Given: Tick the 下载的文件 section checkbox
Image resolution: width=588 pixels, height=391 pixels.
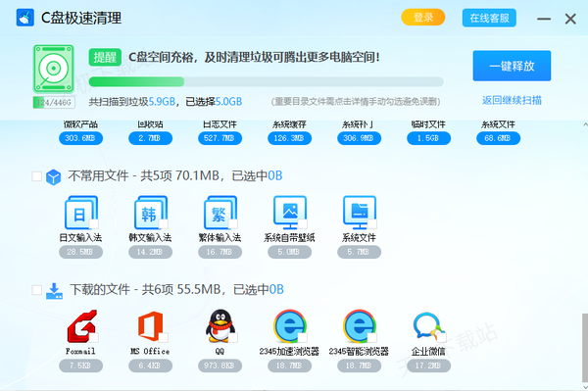Looking at the screenshot, I should (37, 290).
